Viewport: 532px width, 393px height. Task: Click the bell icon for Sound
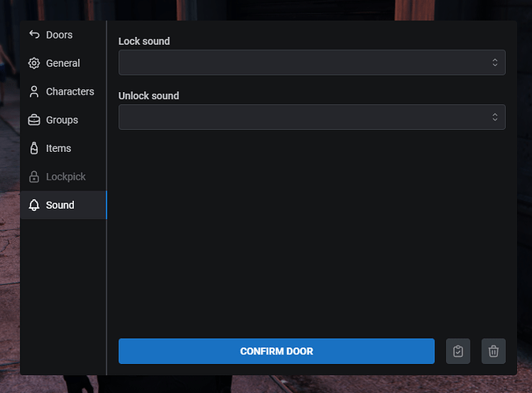coord(34,205)
